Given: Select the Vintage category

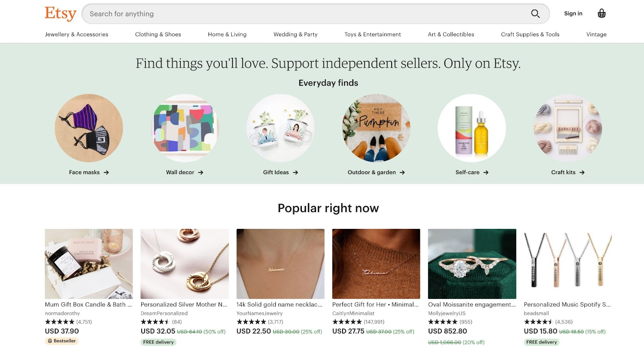Looking at the screenshot, I should (x=596, y=34).
